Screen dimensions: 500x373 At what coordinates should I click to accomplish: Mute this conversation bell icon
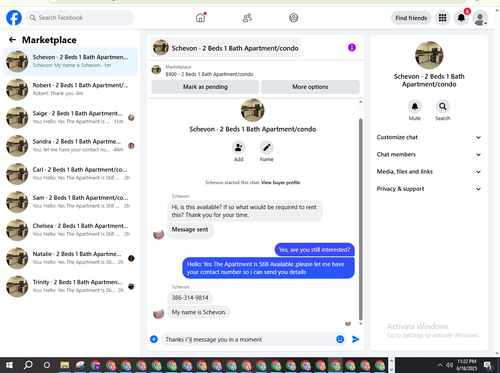tap(414, 106)
